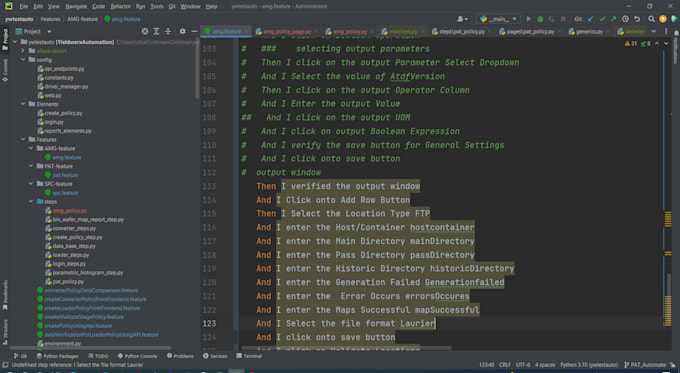The height and width of the screenshot is (373, 680).
Task: Run the __main__ configuration
Action: pos(528,19)
